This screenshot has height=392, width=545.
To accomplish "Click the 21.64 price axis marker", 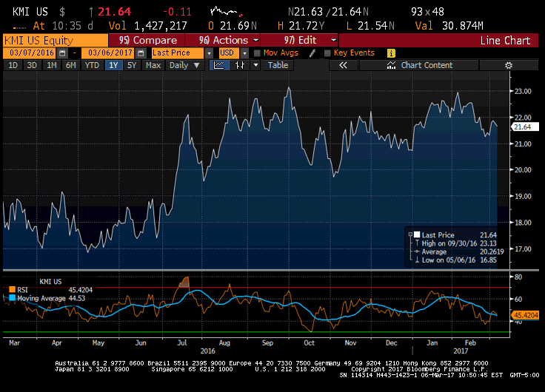I will 525,127.
